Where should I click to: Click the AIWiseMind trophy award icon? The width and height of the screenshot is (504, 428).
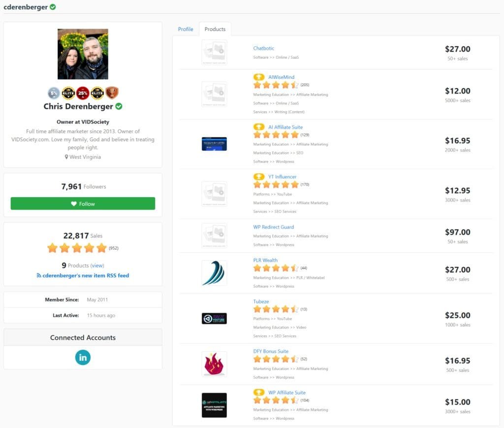[259, 77]
